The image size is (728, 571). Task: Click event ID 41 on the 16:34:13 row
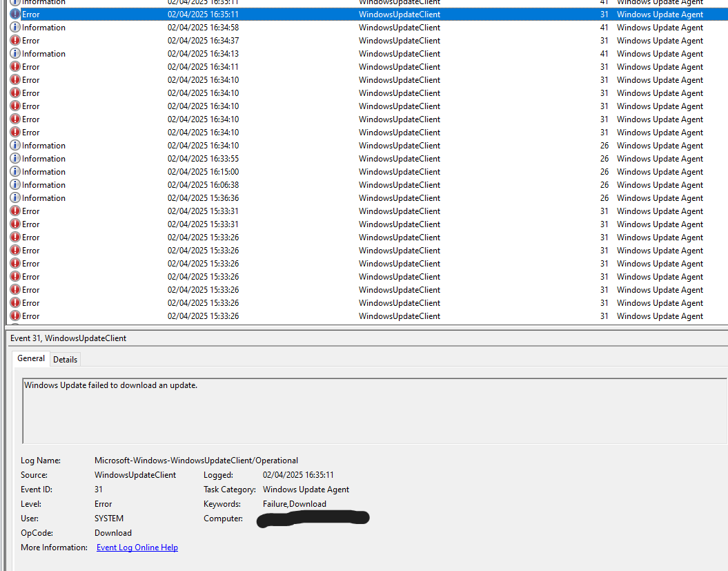604,53
